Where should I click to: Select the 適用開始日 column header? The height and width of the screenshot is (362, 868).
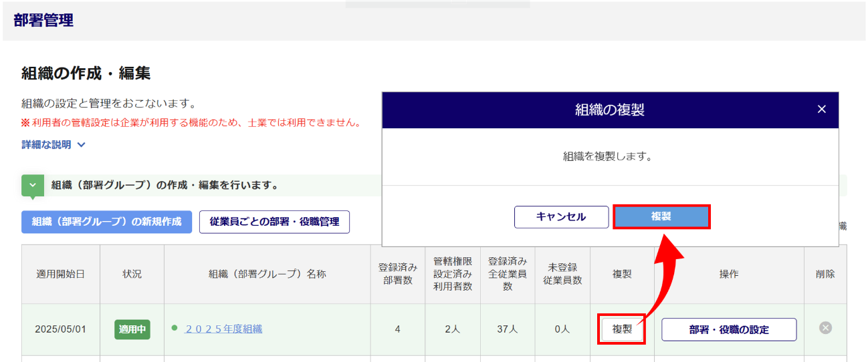pos(61,275)
